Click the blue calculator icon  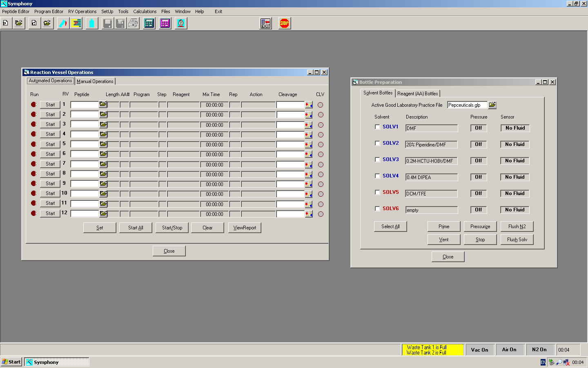pyautogui.click(x=149, y=23)
